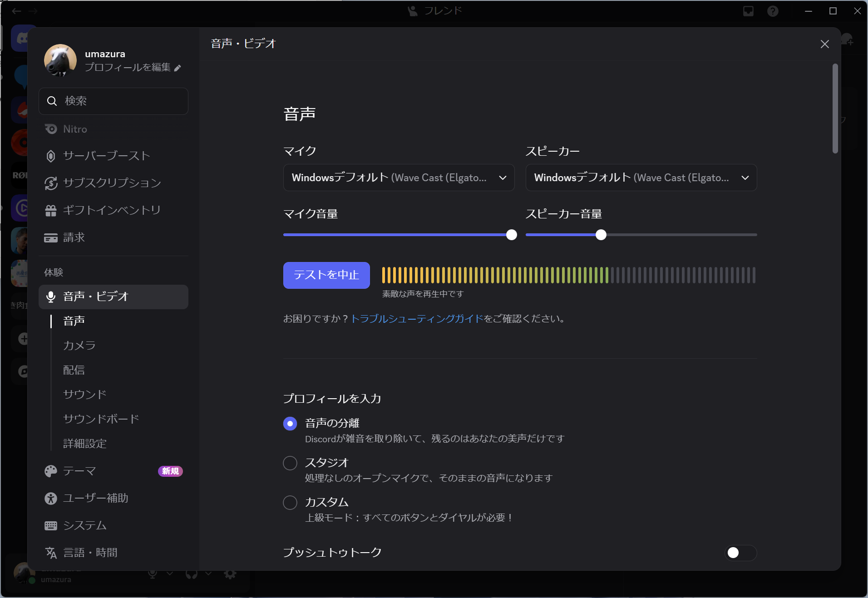Viewport: 868px width, 598px height.
Task: Open システム keyboard icon entry
Action: click(51, 525)
